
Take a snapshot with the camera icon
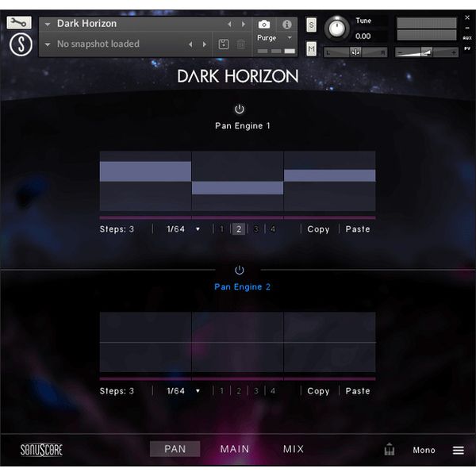point(264,25)
